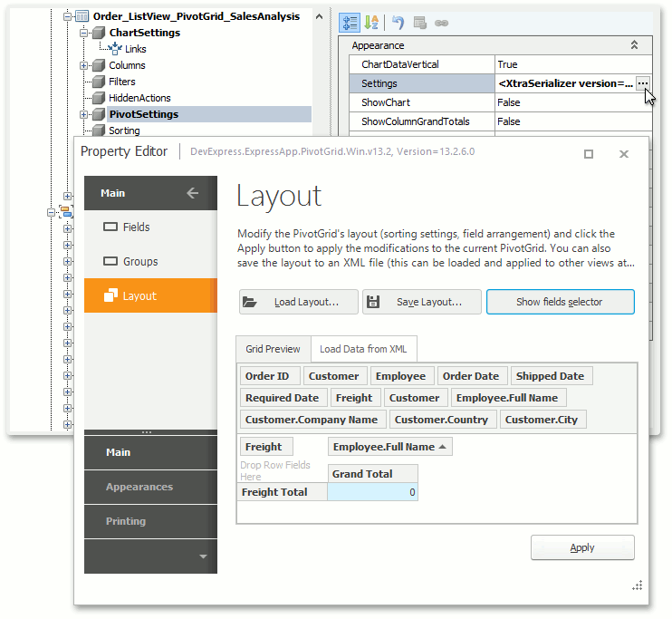Click the Grand Total column header
The image size is (672, 619).
[x=373, y=474]
